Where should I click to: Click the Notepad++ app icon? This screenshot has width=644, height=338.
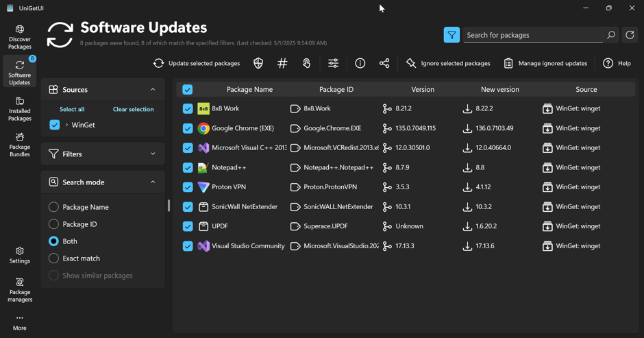(x=203, y=167)
